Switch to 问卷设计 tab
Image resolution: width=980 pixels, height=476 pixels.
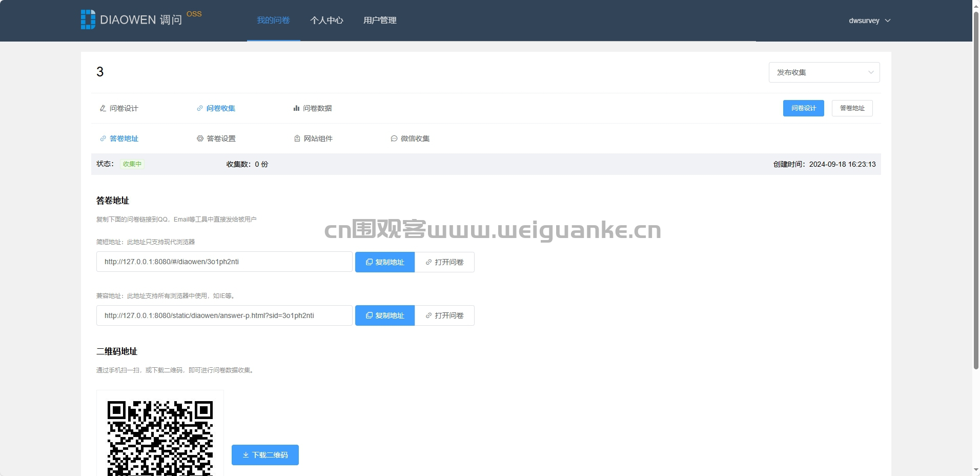point(119,108)
